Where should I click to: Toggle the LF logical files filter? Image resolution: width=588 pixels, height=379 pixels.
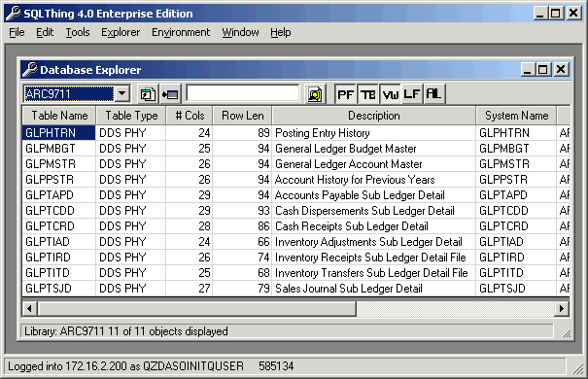click(x=412, y=93)
